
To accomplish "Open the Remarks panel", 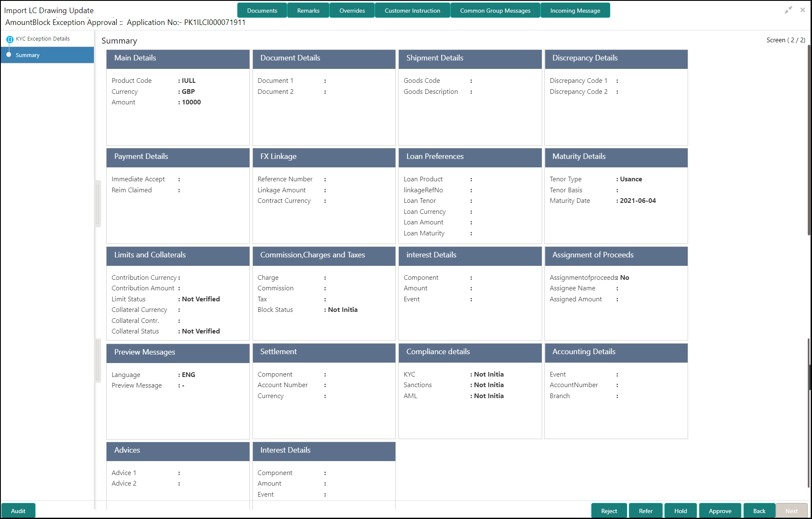I will coord(308,10).
